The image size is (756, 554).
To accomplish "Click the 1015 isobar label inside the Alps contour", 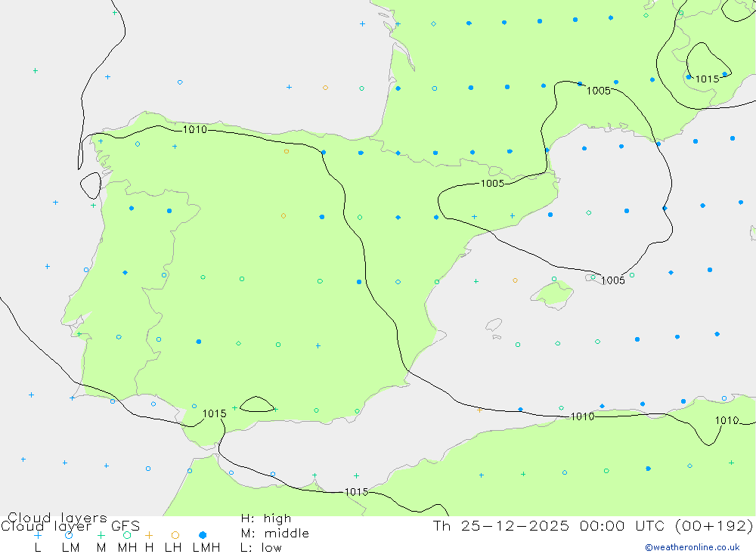I will point(708,79).
